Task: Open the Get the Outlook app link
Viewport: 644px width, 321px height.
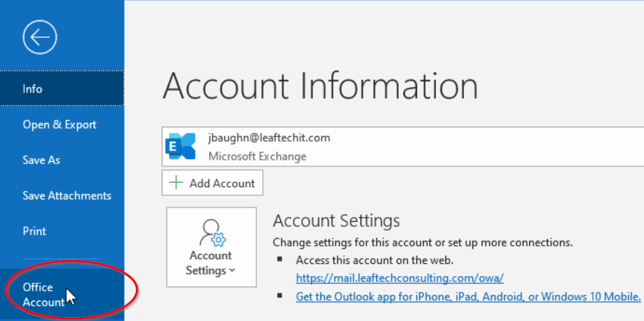Action: pos(468,296)
